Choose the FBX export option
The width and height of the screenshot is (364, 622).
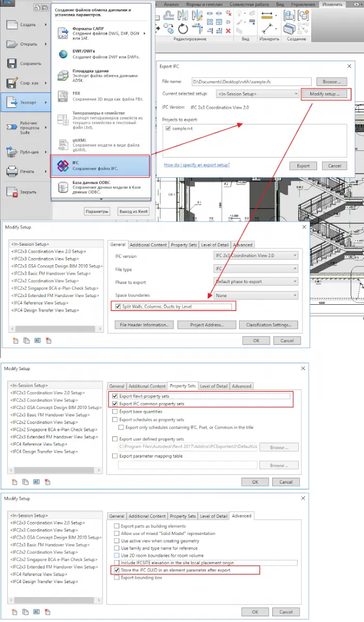101,96
